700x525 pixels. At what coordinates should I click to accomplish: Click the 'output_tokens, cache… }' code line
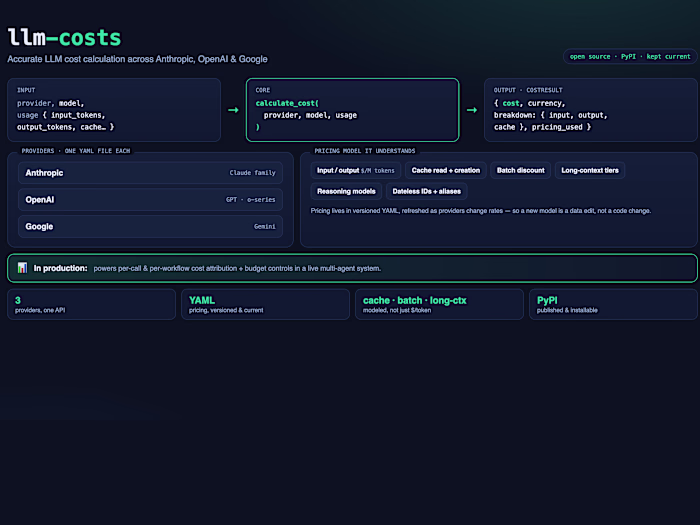click(66, 127)
